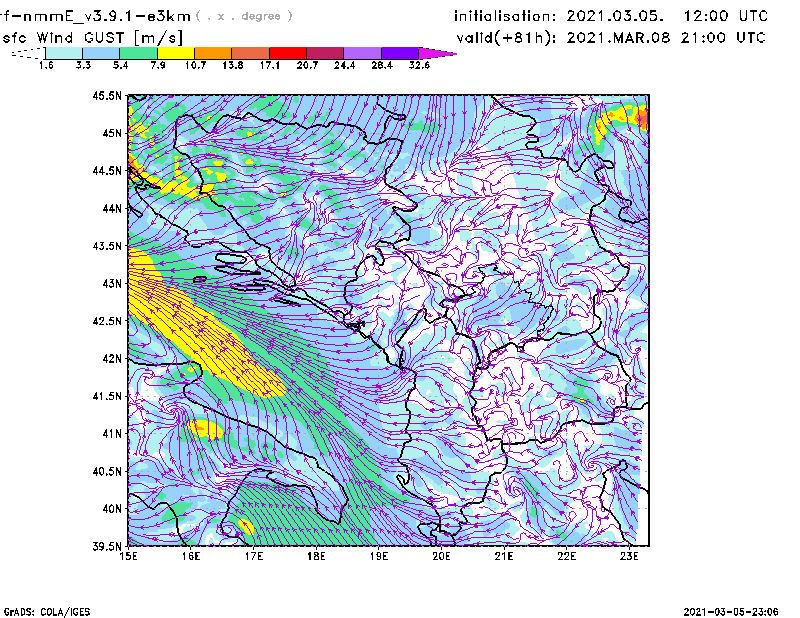Click the magenta arrow above 32.6 in legend
Screen dimensions: 800x618
(437, 53)
